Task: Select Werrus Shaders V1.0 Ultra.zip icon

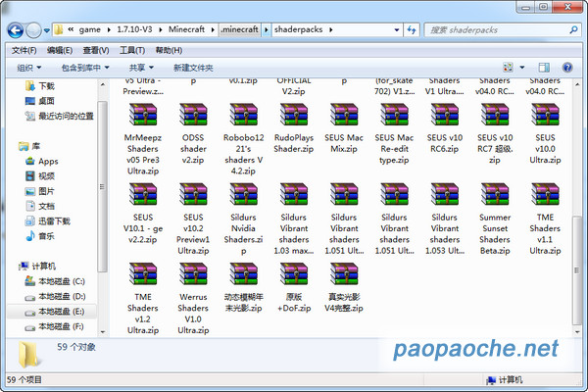Action: [193, 273]
